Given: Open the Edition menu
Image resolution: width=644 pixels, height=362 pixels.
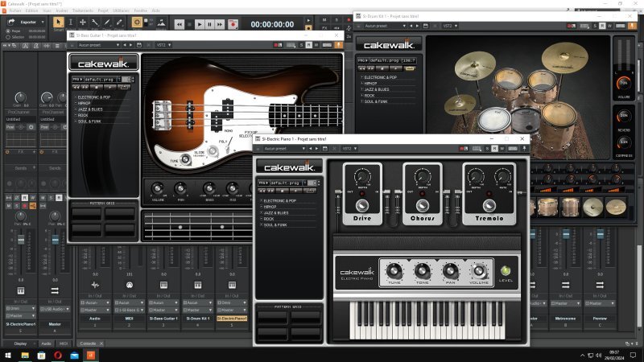Looking at the screenshot, I should click(x=31, y=10).
